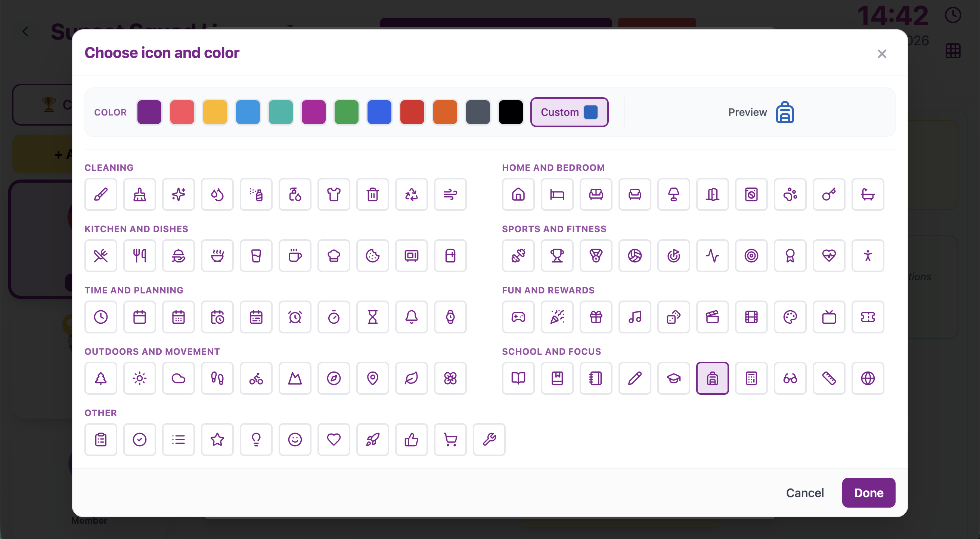Choose the sparkles cleaning icon
Screen dimensions: 980x539
(178, 194)
